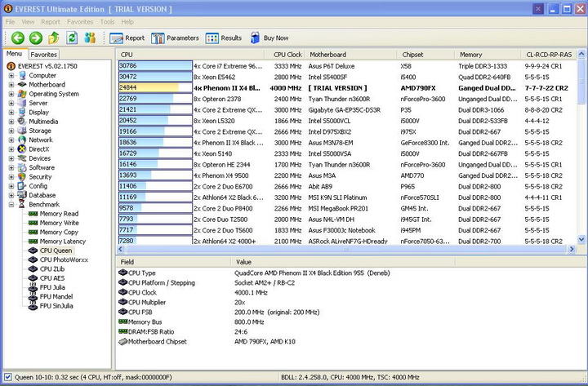Click the Up level arrow icon
Screen dimensions: 588x386
(x=54, y=38)
